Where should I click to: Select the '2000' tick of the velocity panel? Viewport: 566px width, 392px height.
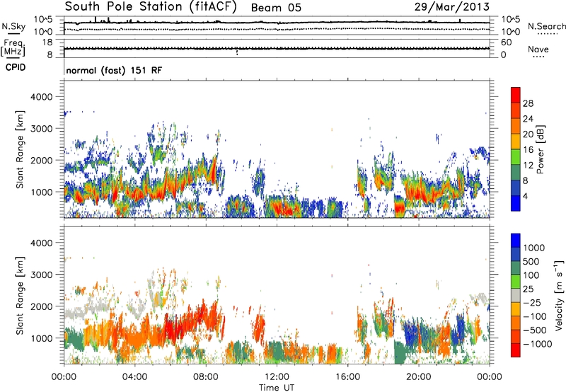point(41,306)
